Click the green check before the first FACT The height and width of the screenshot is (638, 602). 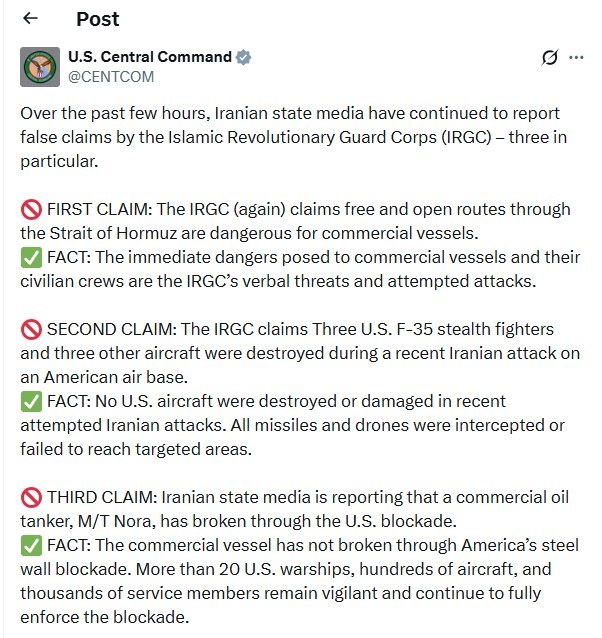[x=31, y=258]
